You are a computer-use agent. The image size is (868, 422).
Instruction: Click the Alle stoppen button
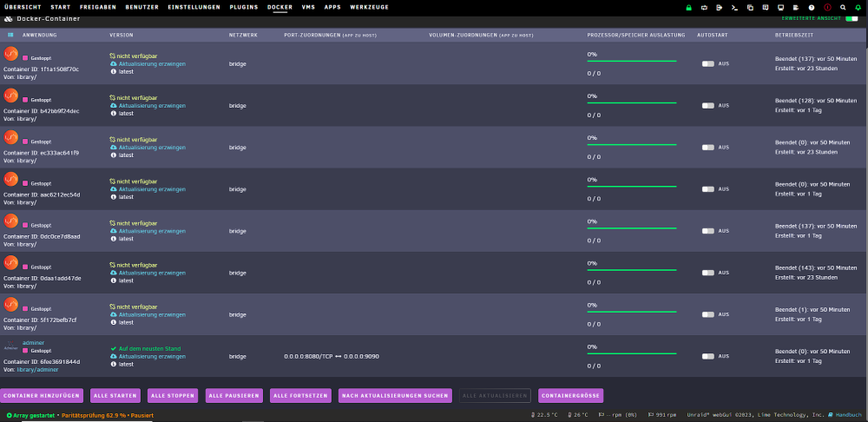tap(173, 395)
